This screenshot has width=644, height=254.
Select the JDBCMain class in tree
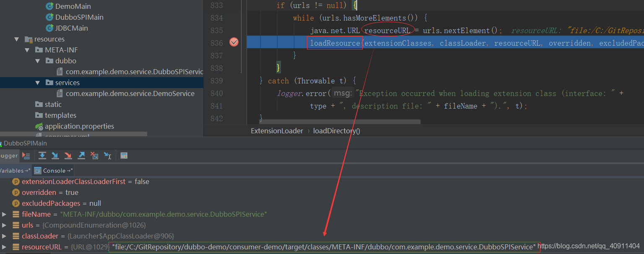click(x=72, y=28)
